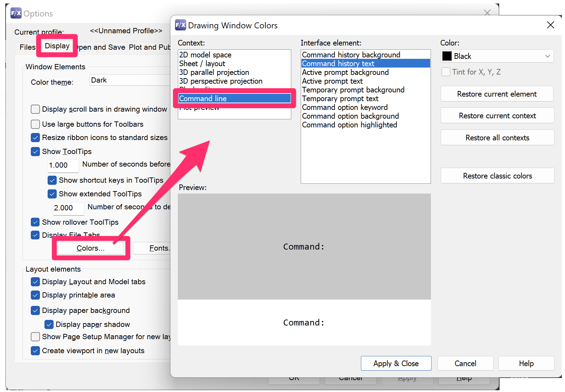Select "Sheet / layout" context entry
Image resolution: width=565 pixels, height=392 pixels.
tap(202, 63)
